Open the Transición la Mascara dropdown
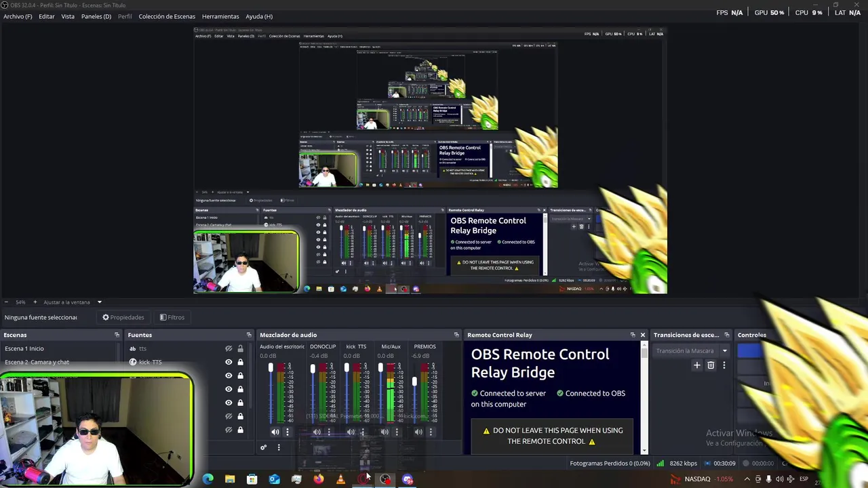The height and width of the screenshot is (488, 868). click(x=691, y=351)
